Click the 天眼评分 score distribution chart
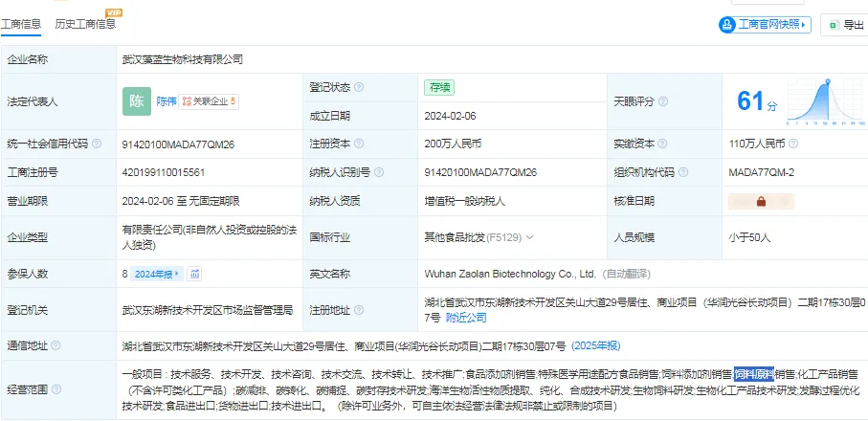The width and height of the screenshot is (868, 421). pos(826,101)
